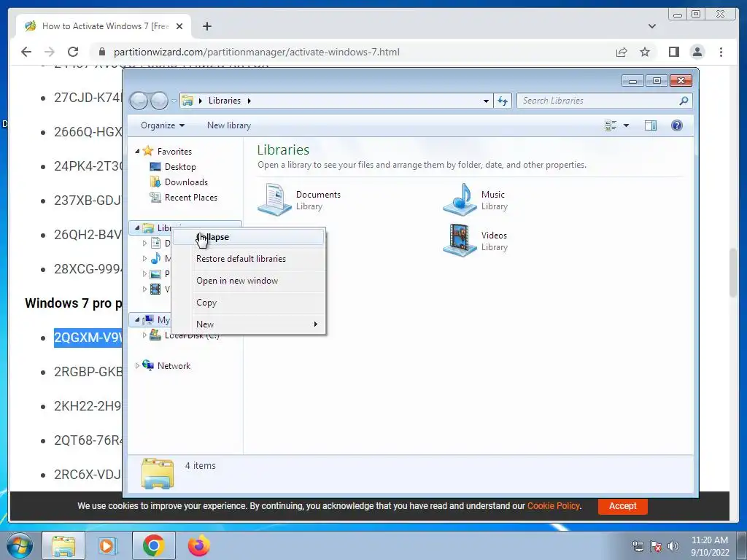Click Libraries breadcrumb in address bar
The width and height of the screenshot is (747, 560).
click(225, 101)
